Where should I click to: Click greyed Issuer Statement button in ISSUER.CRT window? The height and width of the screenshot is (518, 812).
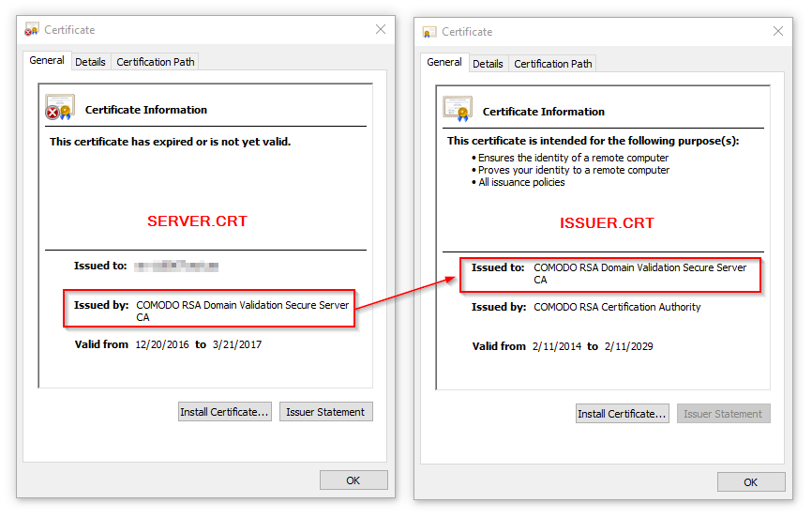(x=724, y=414)
